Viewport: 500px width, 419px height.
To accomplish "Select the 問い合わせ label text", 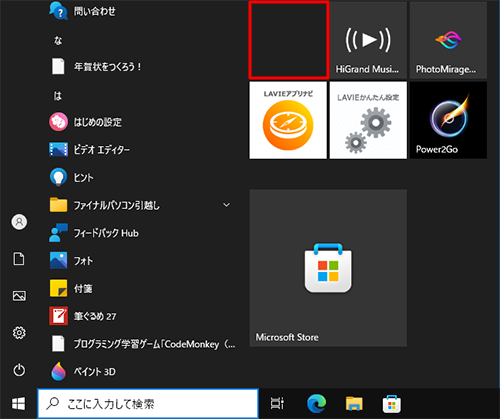I will click(95, 11).
